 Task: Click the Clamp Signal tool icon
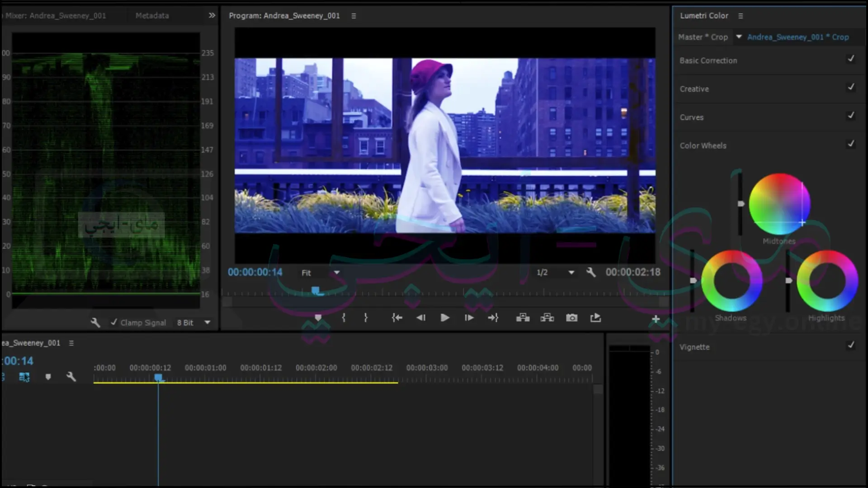pyautogui.click(x=95, y=322)
